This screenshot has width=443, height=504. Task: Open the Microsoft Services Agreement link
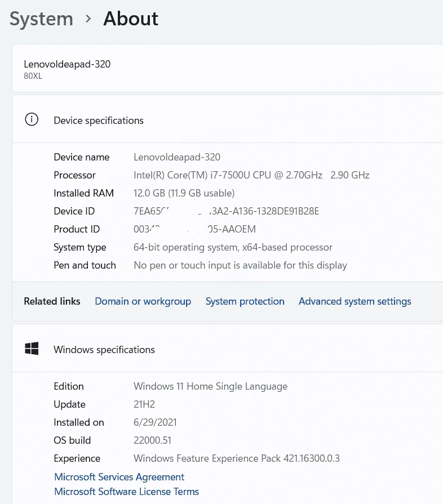tap(119, 476)
